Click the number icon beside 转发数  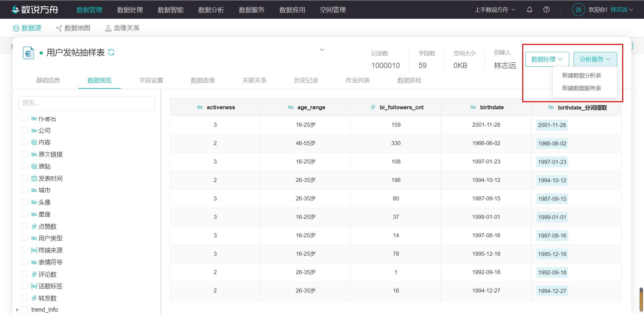pos(34,298)
